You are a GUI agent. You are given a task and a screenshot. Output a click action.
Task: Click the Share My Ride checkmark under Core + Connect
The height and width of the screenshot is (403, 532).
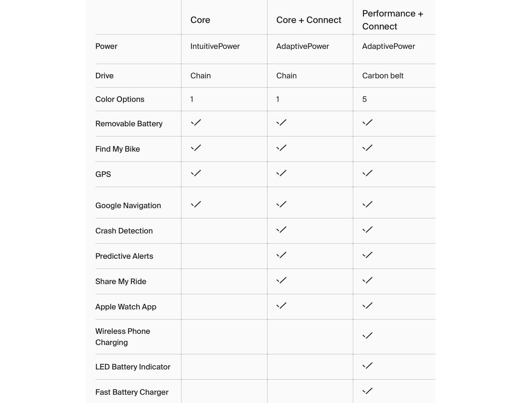coord(281,280)
